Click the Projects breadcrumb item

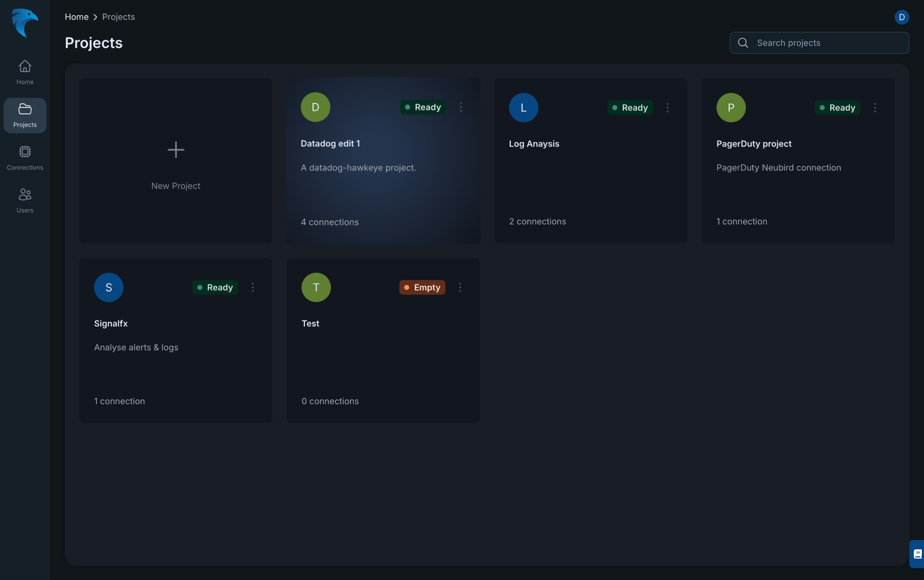tap(118, 17)
